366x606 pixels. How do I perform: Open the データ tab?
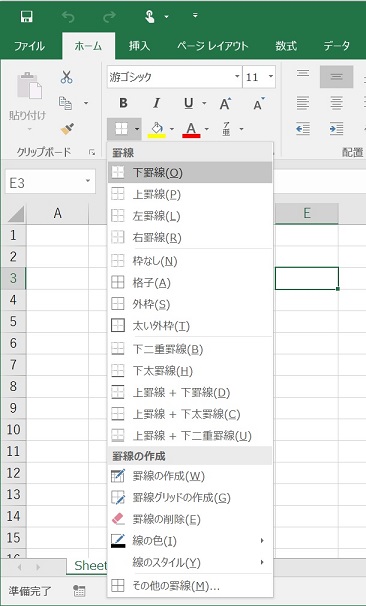point(337,46)
